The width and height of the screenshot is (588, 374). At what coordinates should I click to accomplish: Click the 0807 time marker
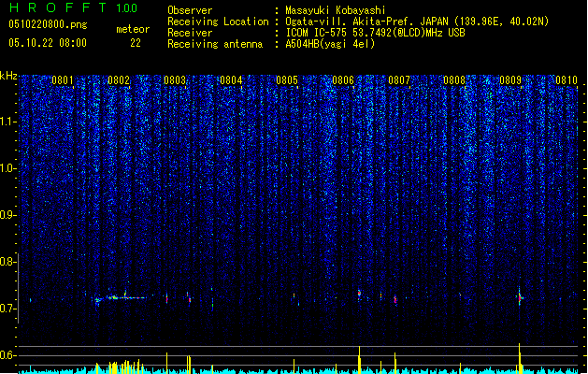point(399,80)
